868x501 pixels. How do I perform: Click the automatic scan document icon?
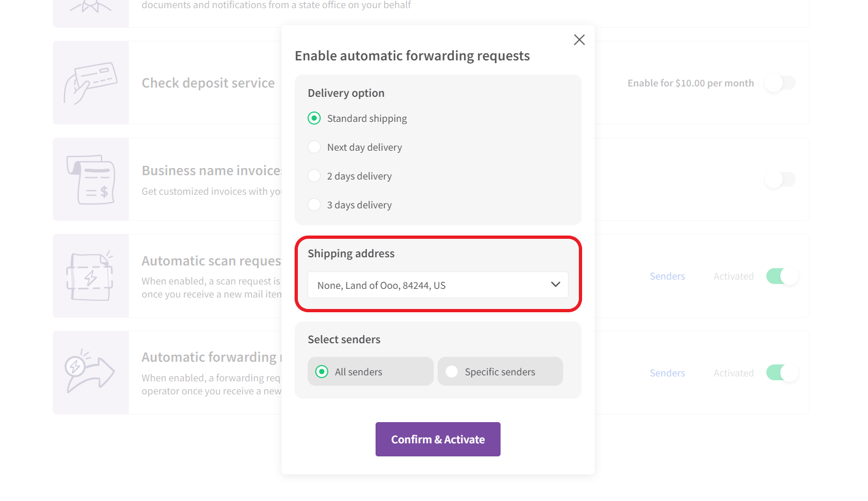tap(90, 276)
